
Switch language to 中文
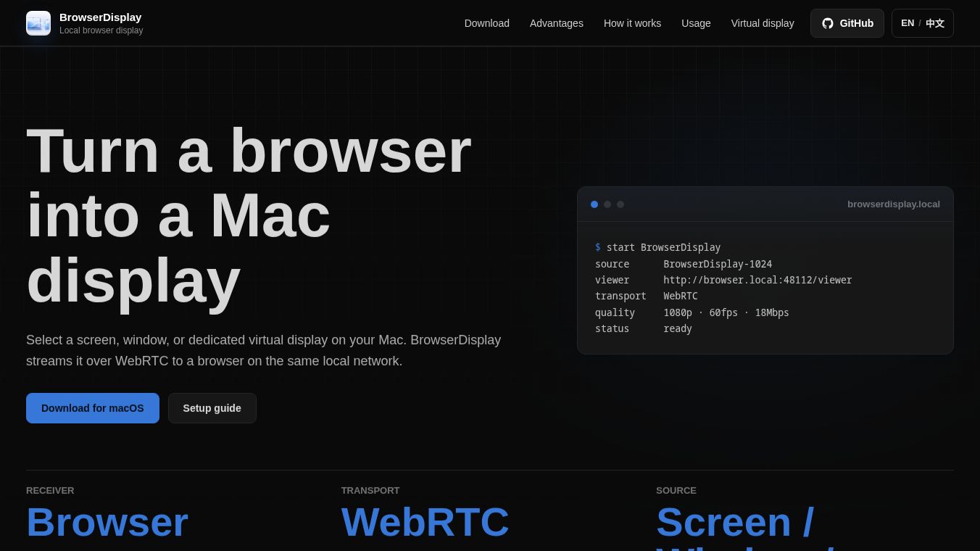pyautogui.click(x=935, y=23)
